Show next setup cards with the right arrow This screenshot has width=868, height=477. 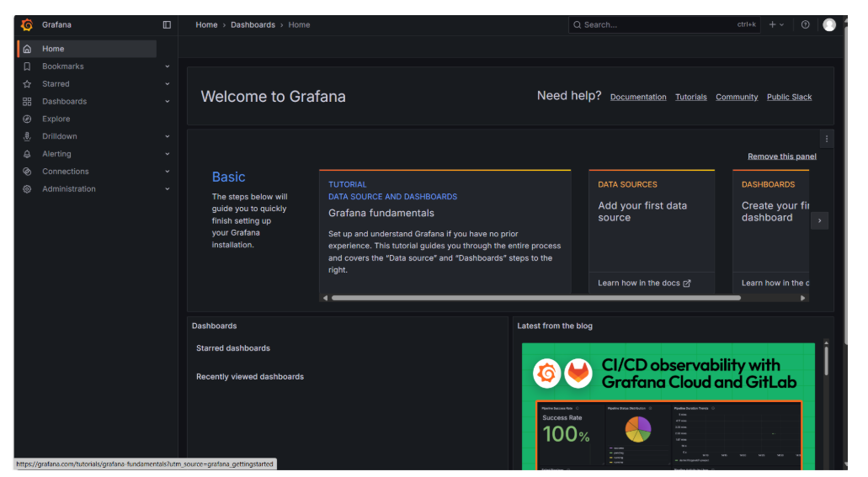(820, 220)
